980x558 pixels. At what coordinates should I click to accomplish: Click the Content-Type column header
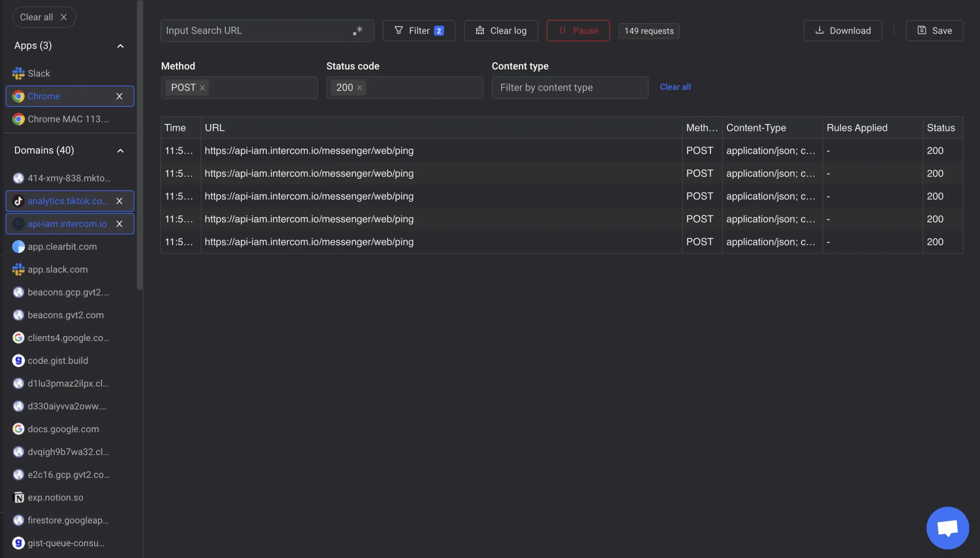click(772, 127)
